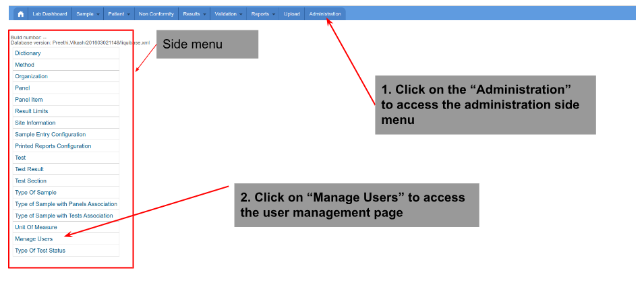Open the Panel side menu link
The image size is (644, 287).
[x=22, y=88]
